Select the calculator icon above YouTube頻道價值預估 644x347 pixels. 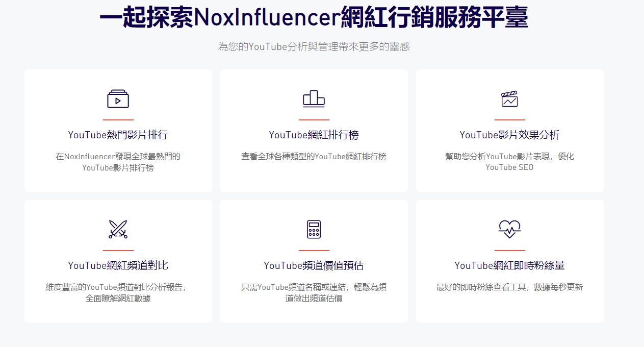point(314,230)
